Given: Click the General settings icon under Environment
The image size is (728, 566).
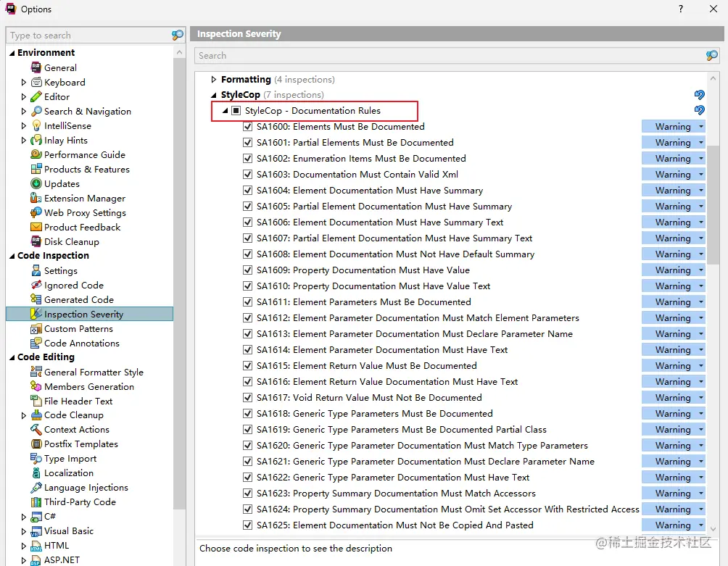Looking at the screenshot, I should tap(36, 67).
